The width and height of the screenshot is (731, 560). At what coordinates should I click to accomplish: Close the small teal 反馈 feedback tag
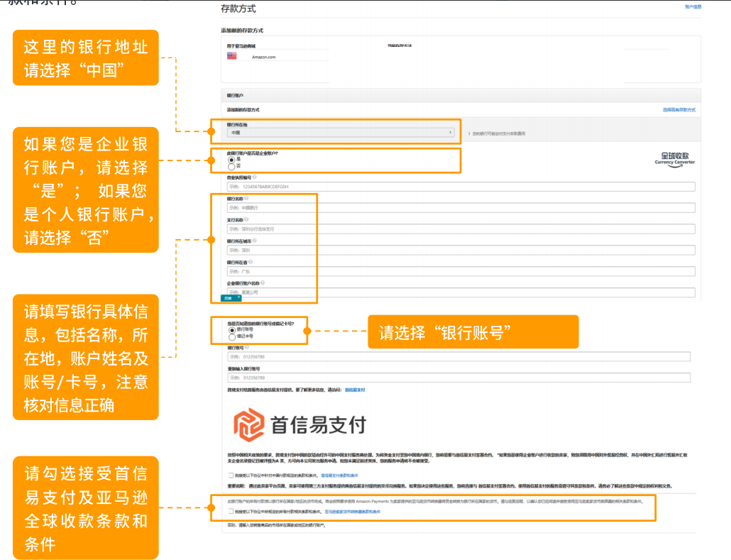coord(238,298)
